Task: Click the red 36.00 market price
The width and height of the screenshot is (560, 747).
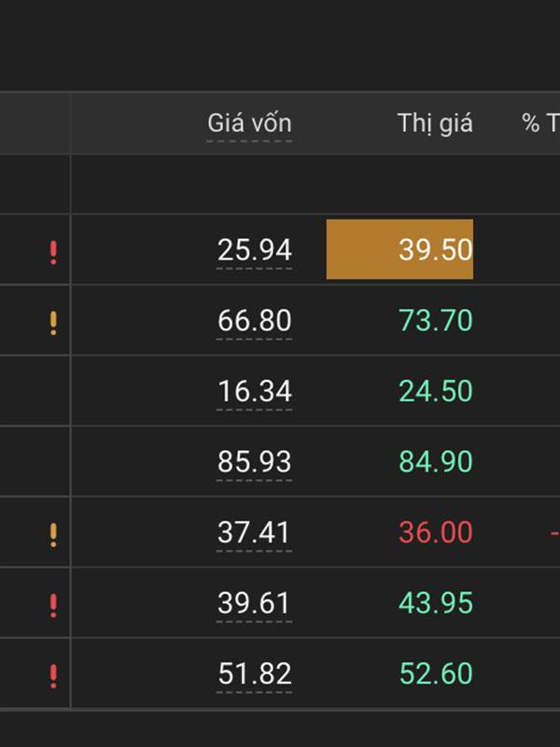Action: click(x=436, y=532)
